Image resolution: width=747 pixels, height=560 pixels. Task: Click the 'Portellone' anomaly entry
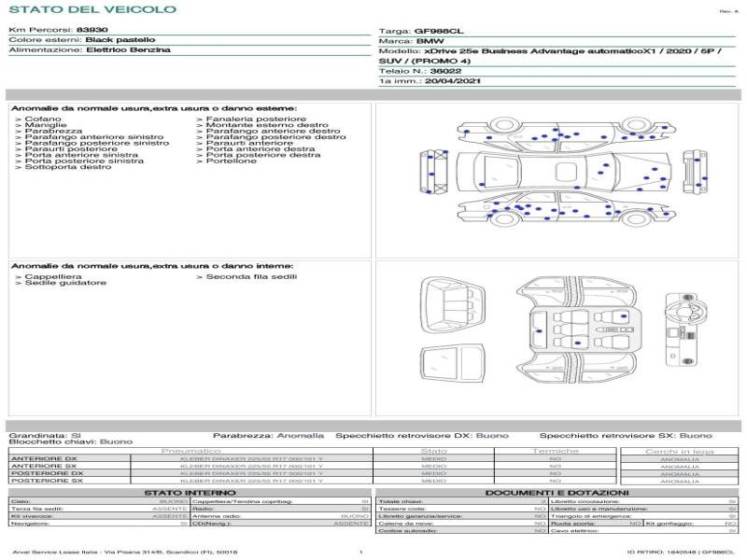pyautogui.click(x=231, y=161)
